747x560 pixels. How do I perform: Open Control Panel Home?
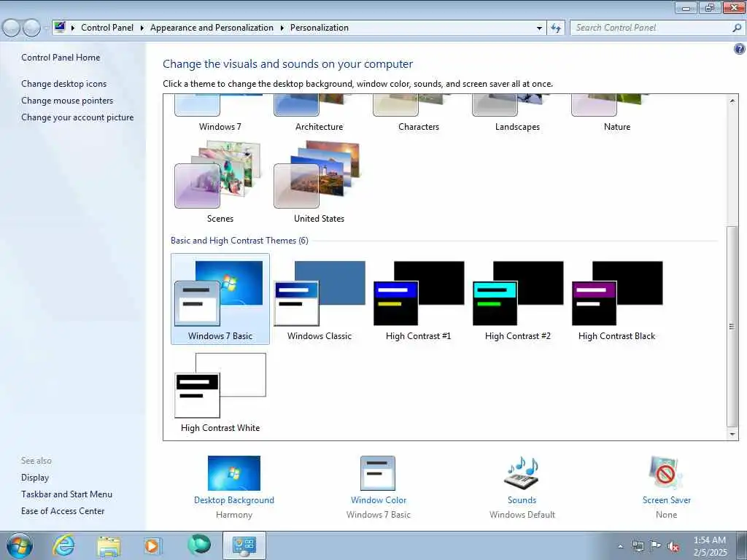tap(61, 57)
